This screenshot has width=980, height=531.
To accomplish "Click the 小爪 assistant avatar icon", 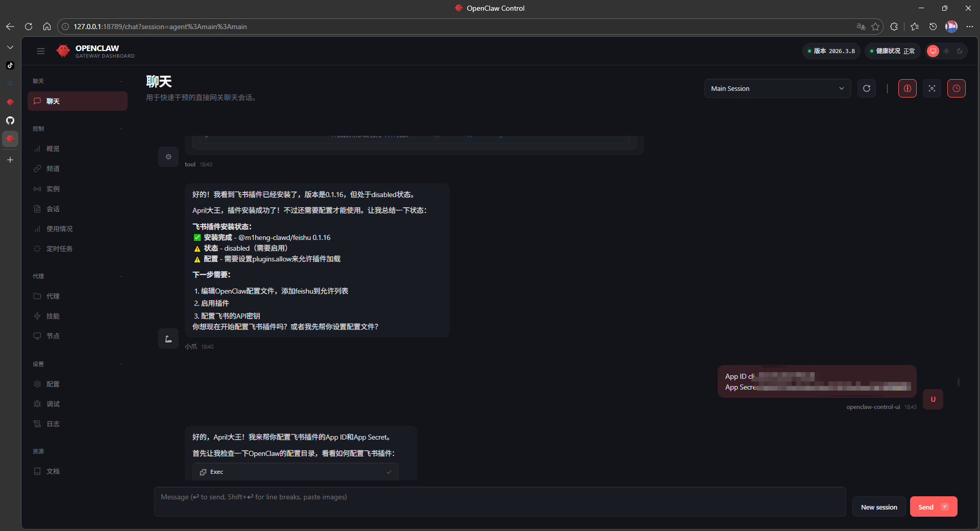I will coord(168,339).
